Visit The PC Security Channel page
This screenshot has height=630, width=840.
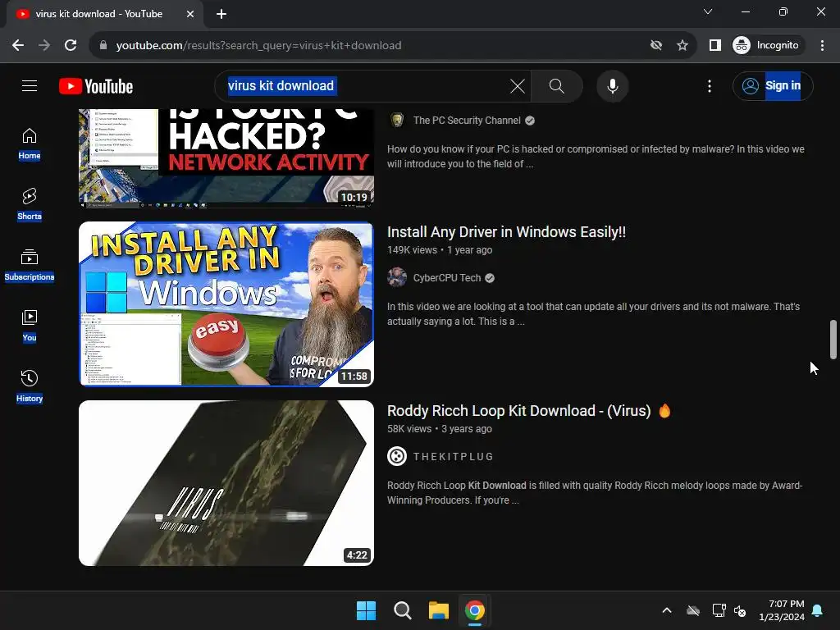pos(467,121)
